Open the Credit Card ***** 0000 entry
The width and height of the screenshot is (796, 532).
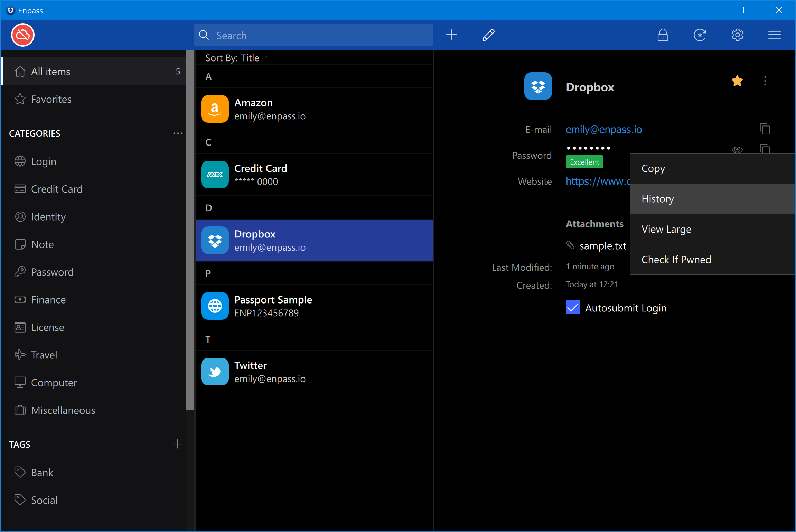[x=314, y=175]
